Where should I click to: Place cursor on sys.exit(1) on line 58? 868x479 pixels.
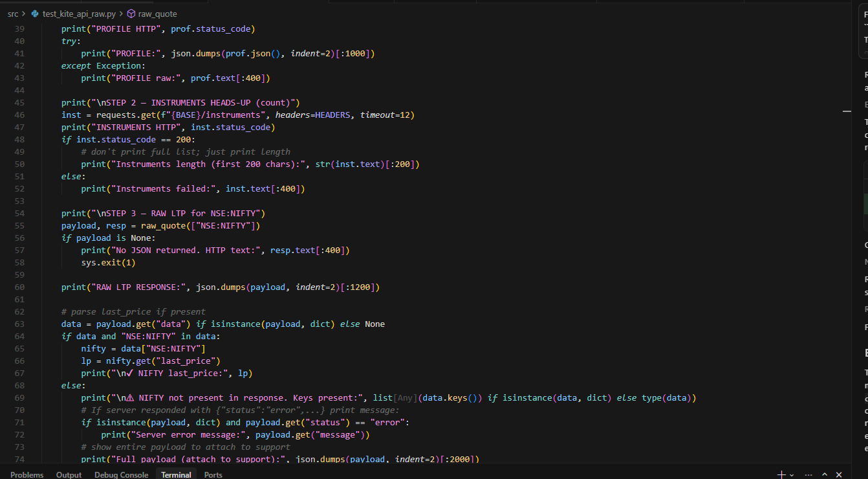click(x=108, y=262)
